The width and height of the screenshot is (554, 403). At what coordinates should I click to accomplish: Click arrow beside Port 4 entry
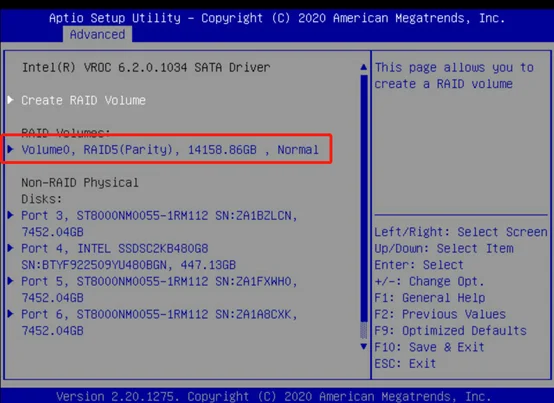pos(11,248)
